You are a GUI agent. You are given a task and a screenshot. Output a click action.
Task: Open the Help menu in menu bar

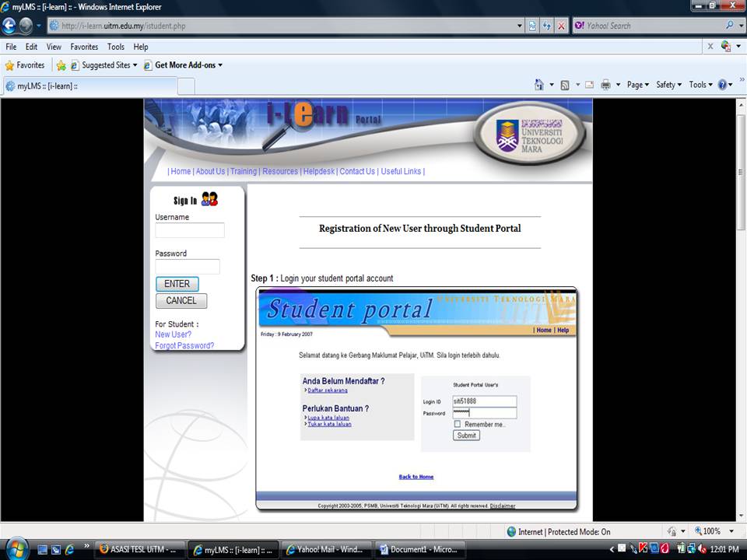pyautogui.click(x=141, y=47)
